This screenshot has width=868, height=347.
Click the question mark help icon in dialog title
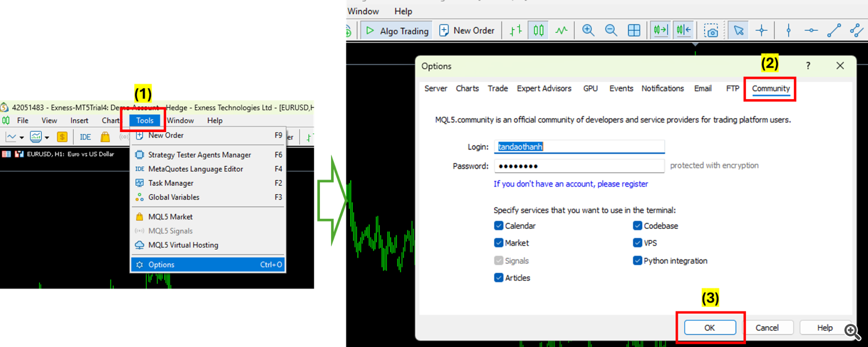pos(808,66)
